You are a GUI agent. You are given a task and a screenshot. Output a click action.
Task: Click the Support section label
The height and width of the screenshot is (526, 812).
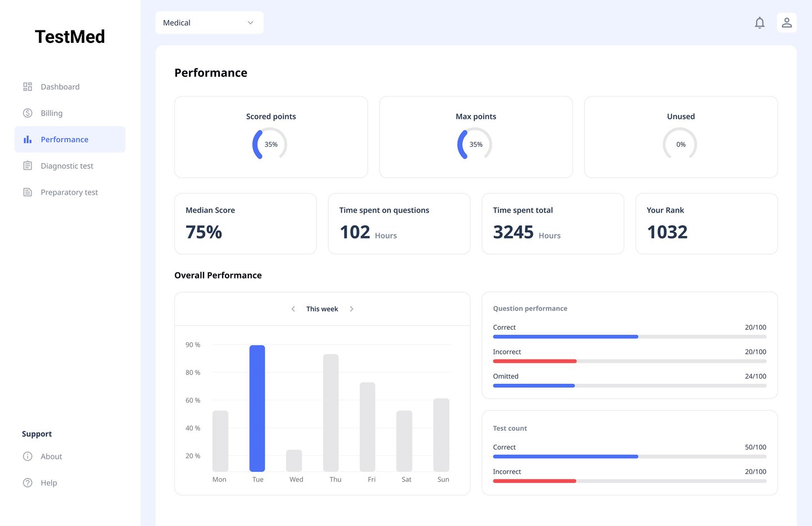coord(37,434)
